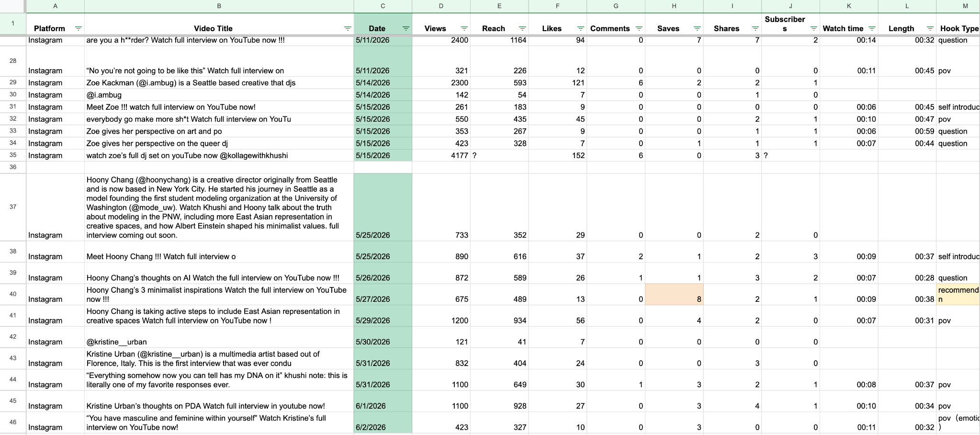Select row 36 header
This screenshot has height=435, width=980.
coord(13,167)
